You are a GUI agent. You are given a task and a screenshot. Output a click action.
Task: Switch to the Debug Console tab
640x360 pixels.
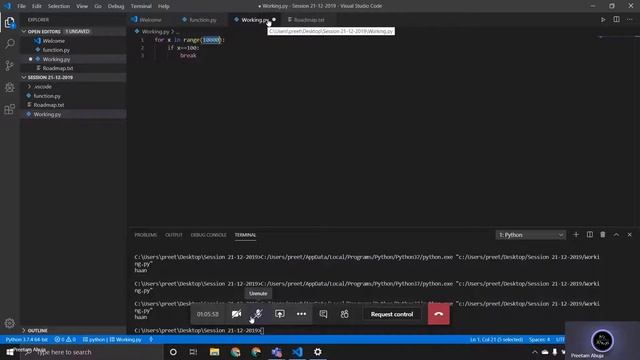(209, 235)
